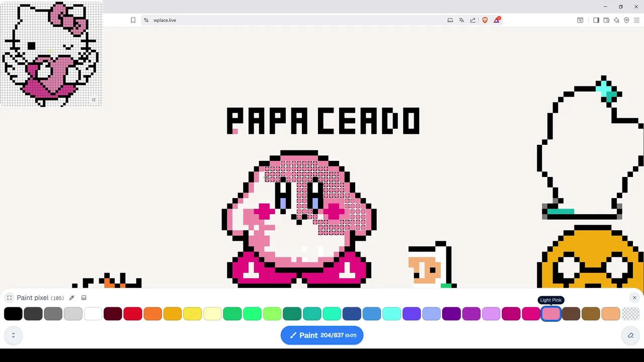Pick the Gold color swatch
This screenshot has width=644, height=362.
point(173,314)
